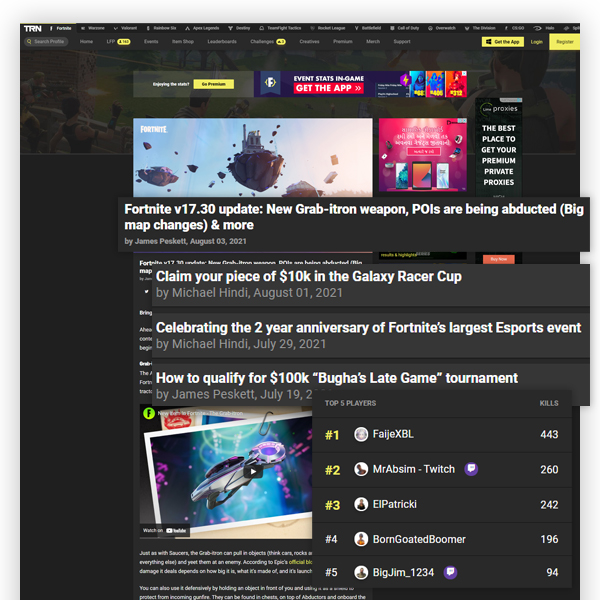Go to the Home menu item

tap(86, 42)
